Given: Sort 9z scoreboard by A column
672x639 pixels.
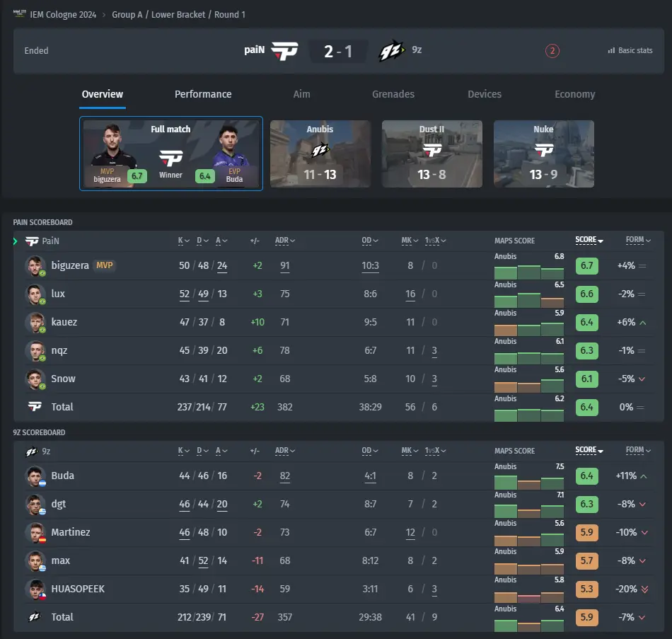Looking at the screenshot, I should pos(221,451).
